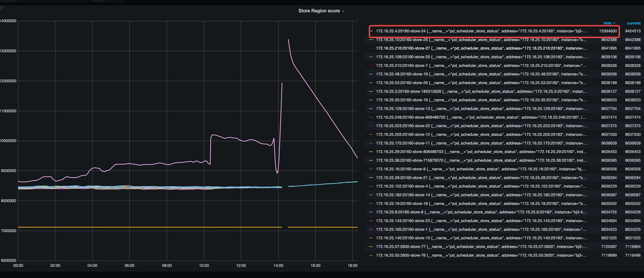The image size is (644, 278).
Task: Click the sort arrow beside max header
Action: click(614, 23)
